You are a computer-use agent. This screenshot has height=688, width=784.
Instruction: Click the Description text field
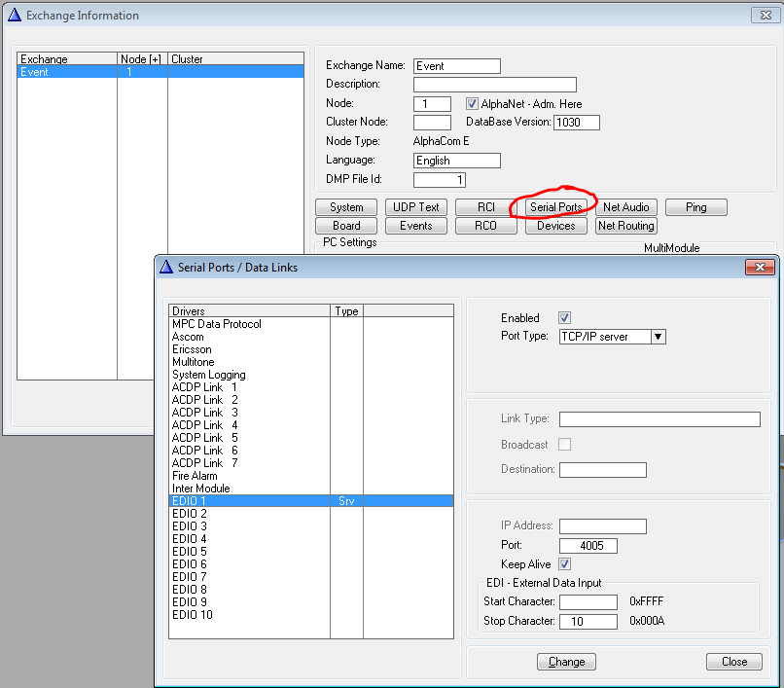494,85
